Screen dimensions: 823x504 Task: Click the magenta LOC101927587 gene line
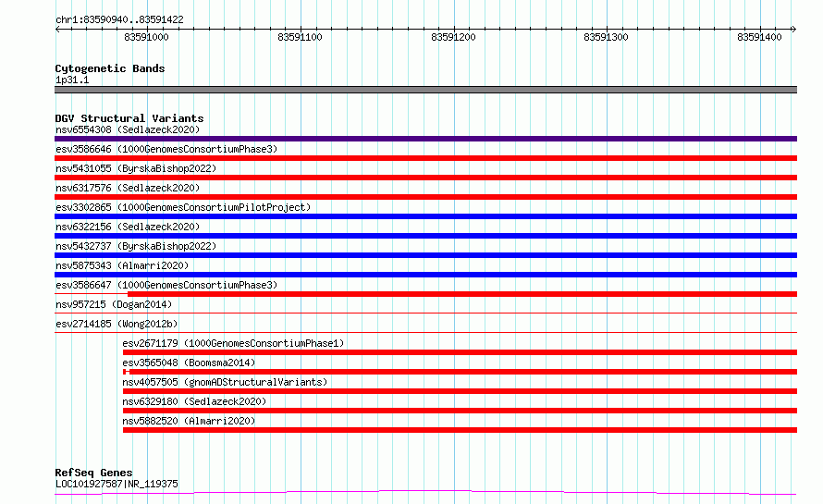coord(425,493)
